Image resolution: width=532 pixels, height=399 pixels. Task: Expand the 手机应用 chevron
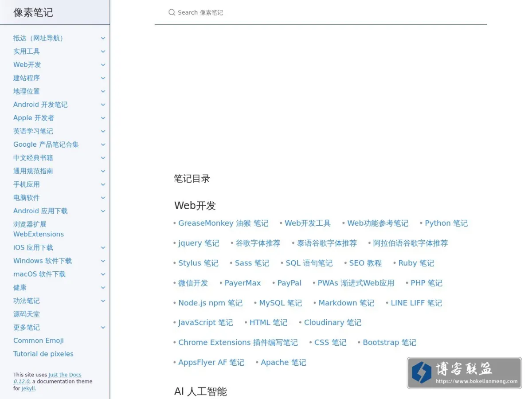pos(103,184)
